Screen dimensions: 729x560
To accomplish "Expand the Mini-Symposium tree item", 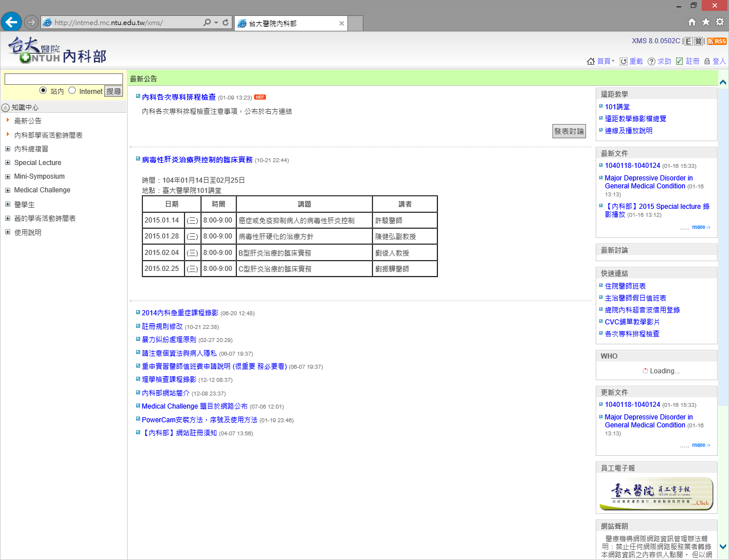I will click(x=8, y=176).
